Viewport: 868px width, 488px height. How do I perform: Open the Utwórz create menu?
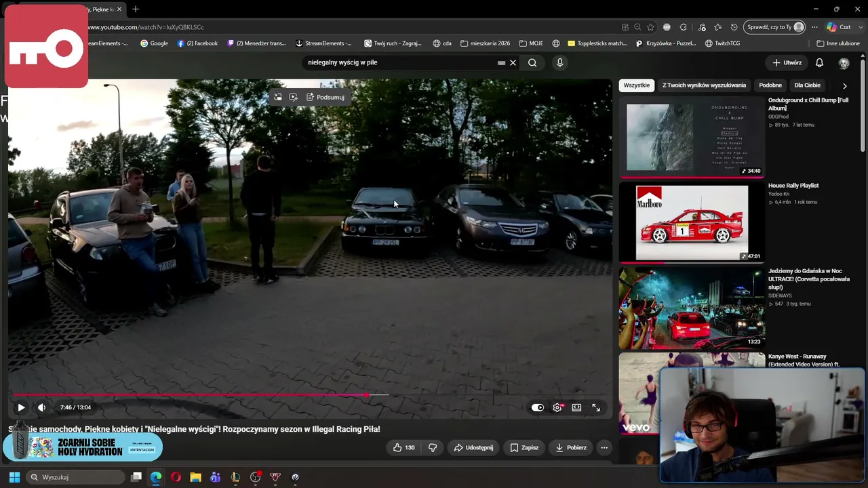pos(787,62)
